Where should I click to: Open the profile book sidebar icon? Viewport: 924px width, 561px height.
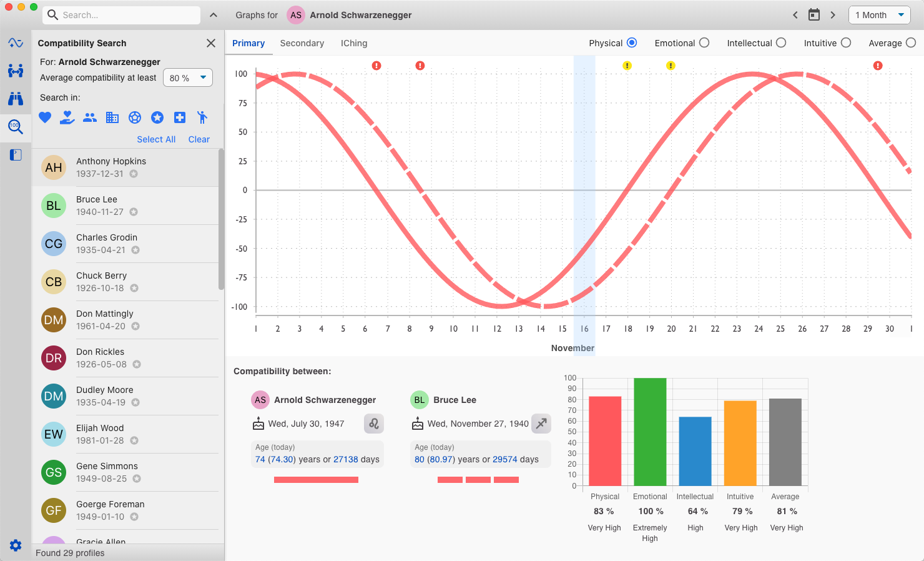[16, 155]
